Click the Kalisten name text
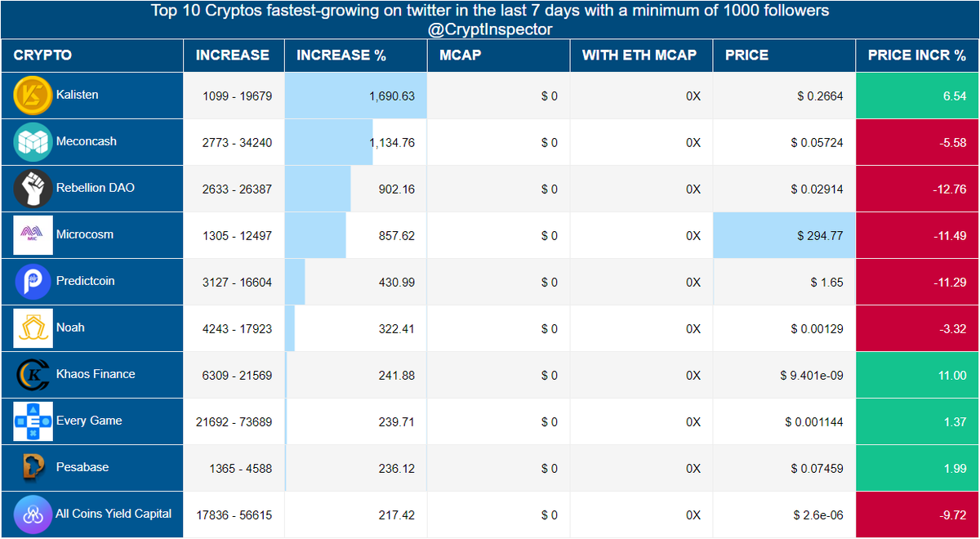This screenshot has height=539, width=980. pos(78,95)
